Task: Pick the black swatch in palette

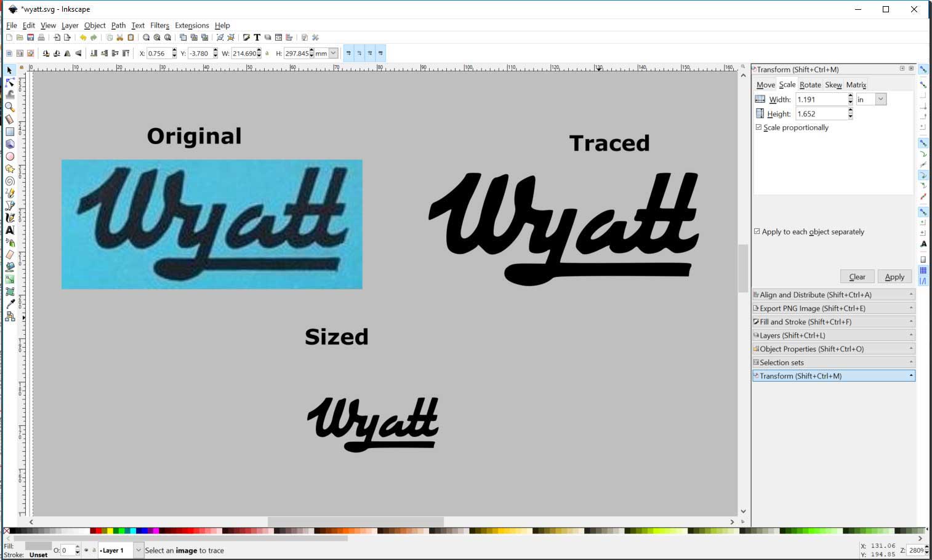Action: coord(12,530)
